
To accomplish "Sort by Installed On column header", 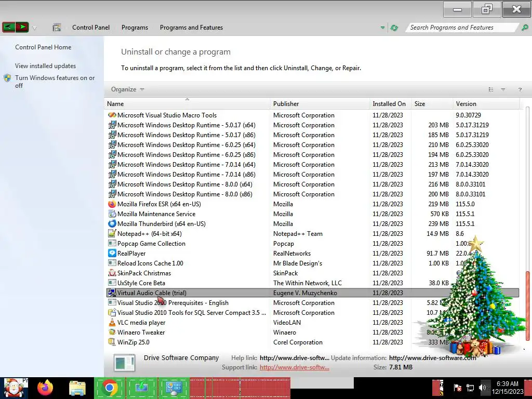I will tap(390, 104).
